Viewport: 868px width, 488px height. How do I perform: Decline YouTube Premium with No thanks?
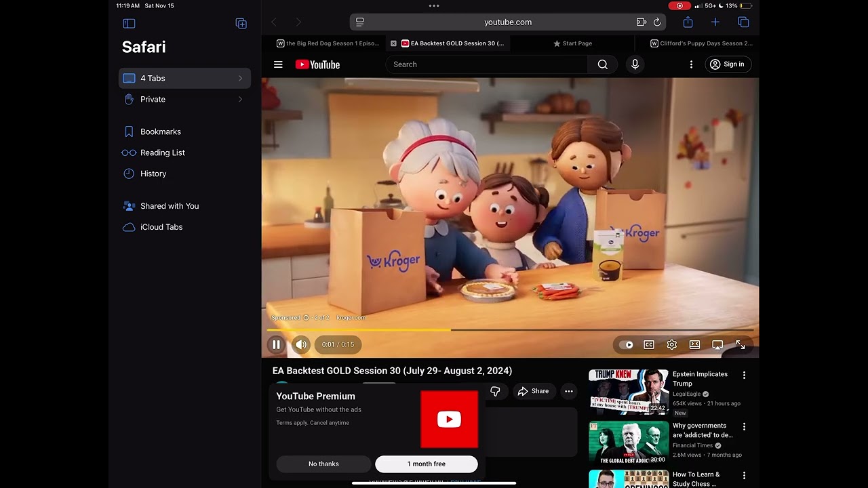(x=323, y=464)
